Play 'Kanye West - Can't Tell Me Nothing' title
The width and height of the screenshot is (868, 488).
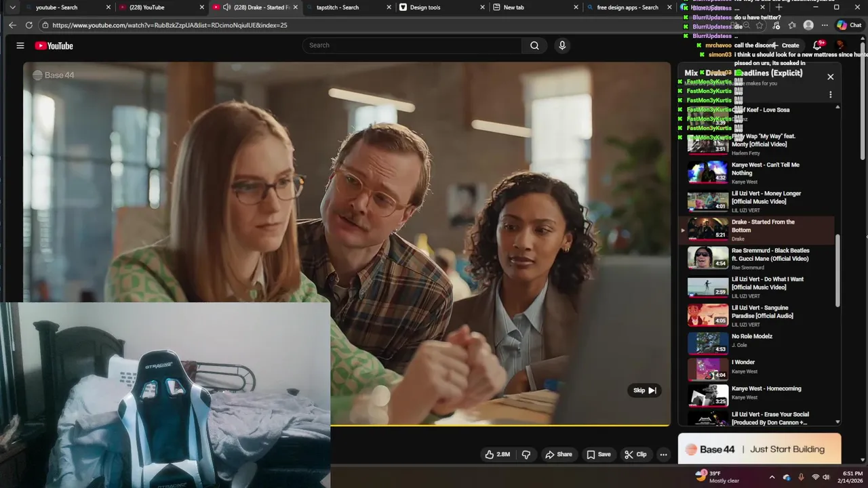pos(765,169)
